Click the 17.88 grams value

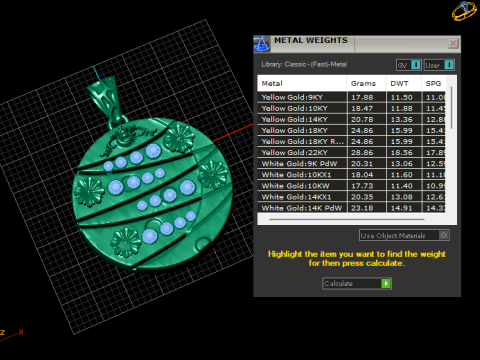click(362, 97)
